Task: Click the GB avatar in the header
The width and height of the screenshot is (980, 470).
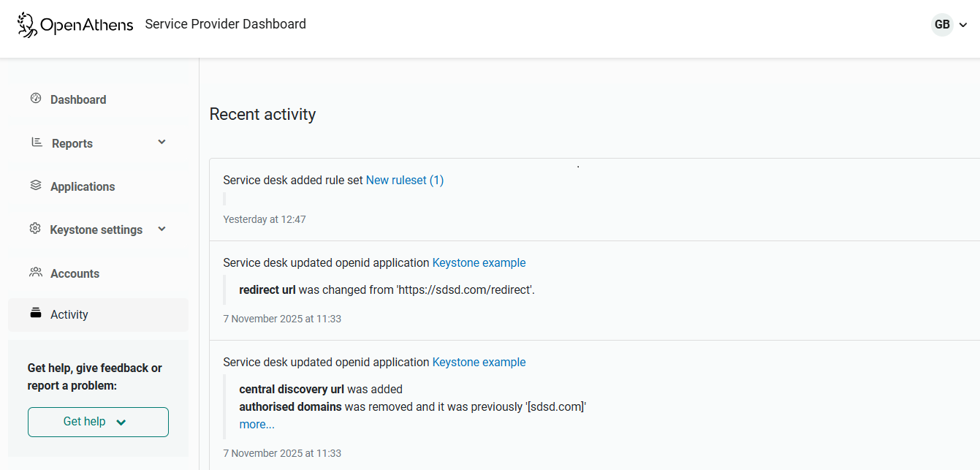Action: tap(942, 24)
